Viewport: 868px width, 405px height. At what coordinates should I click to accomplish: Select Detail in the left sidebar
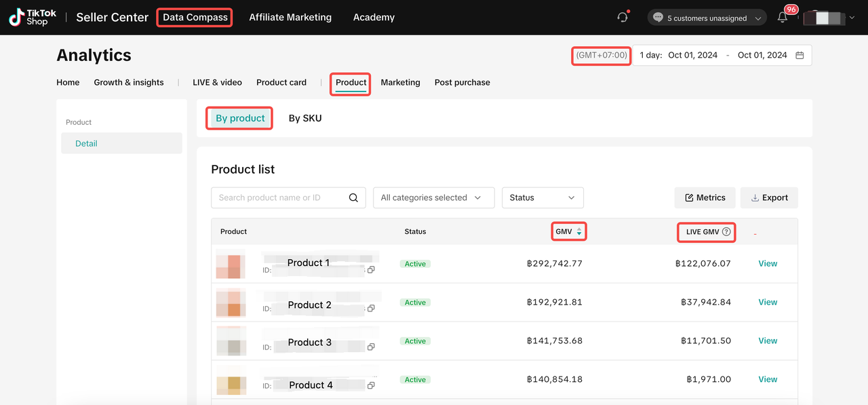(86, 144)
